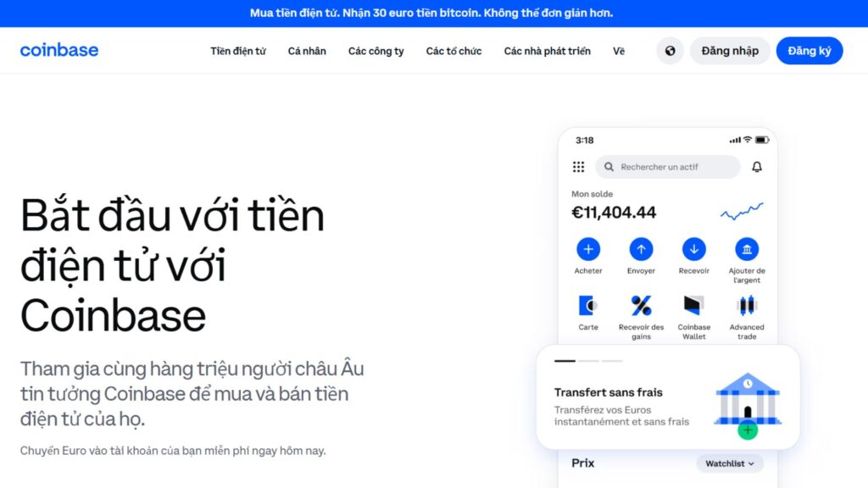Open the Về menu
The image size is (868, 488).
(x=619, y=51)
